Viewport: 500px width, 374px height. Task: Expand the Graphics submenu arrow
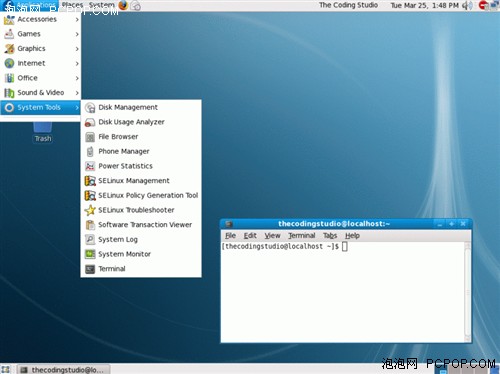[77, 49]
